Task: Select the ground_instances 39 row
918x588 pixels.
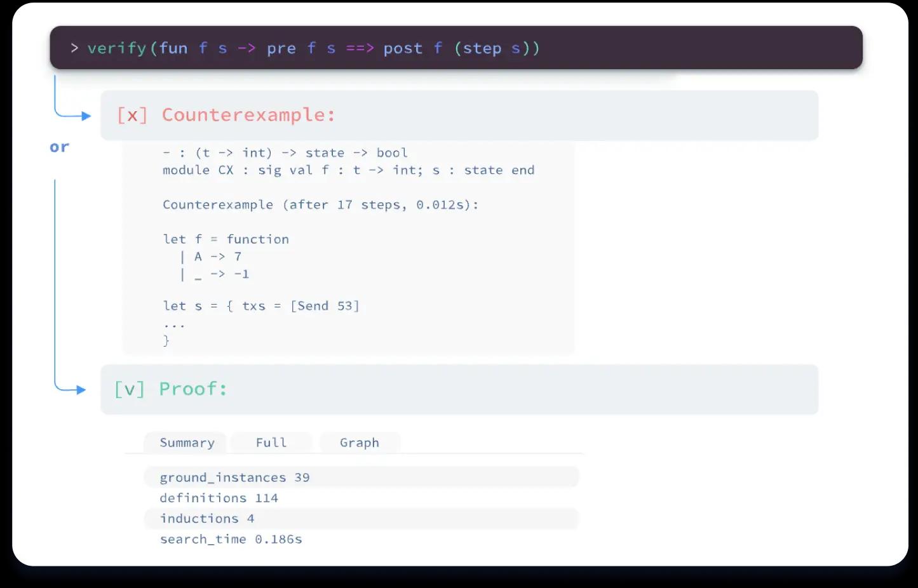Action: click(x=361, y=478)
